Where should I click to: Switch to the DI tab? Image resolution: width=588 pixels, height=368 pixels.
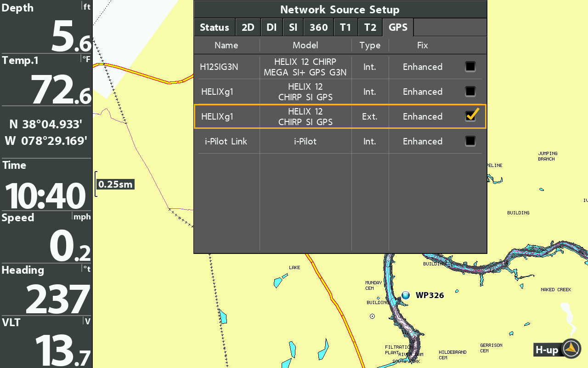pyautogui.click(x=271, y=28)
